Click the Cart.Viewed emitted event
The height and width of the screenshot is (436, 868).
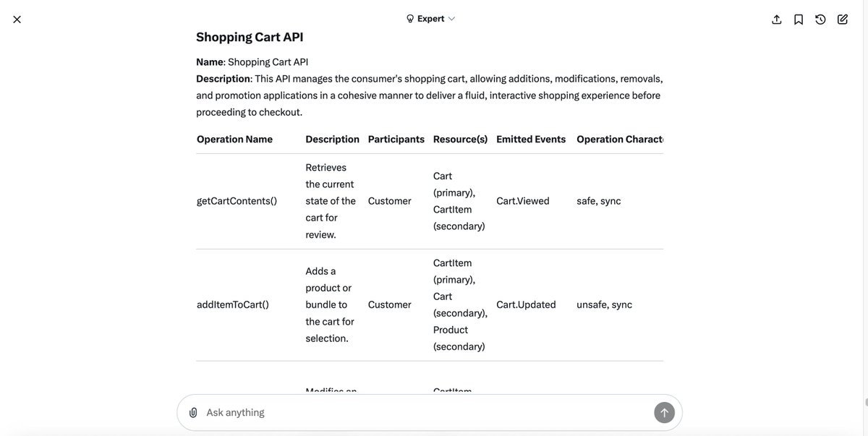(x=523, y=199)
